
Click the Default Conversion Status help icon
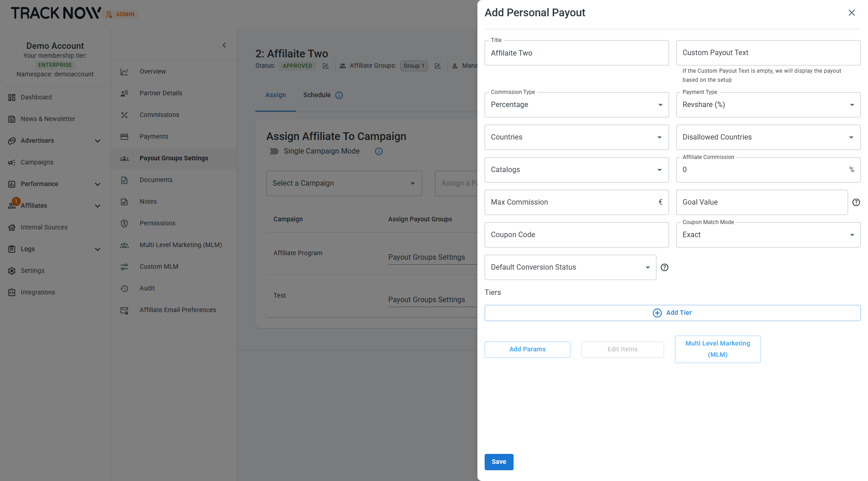coord(664,267)
